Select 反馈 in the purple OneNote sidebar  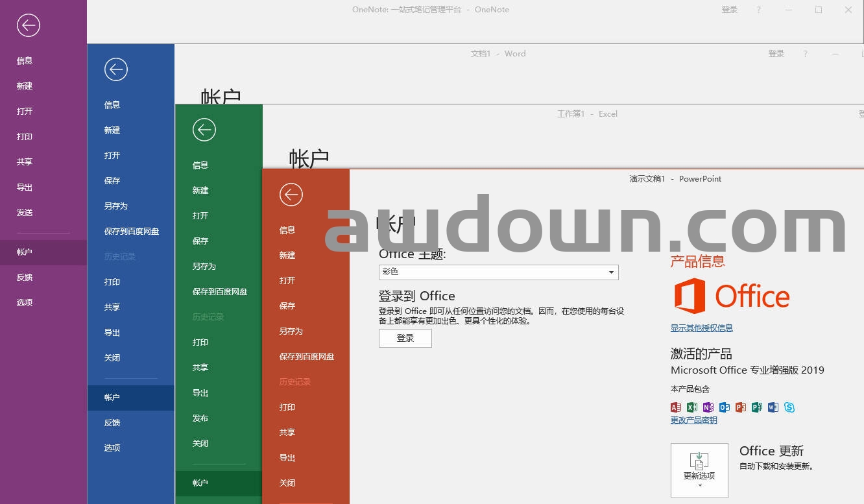pyautogui.click(x=25, y=278)
